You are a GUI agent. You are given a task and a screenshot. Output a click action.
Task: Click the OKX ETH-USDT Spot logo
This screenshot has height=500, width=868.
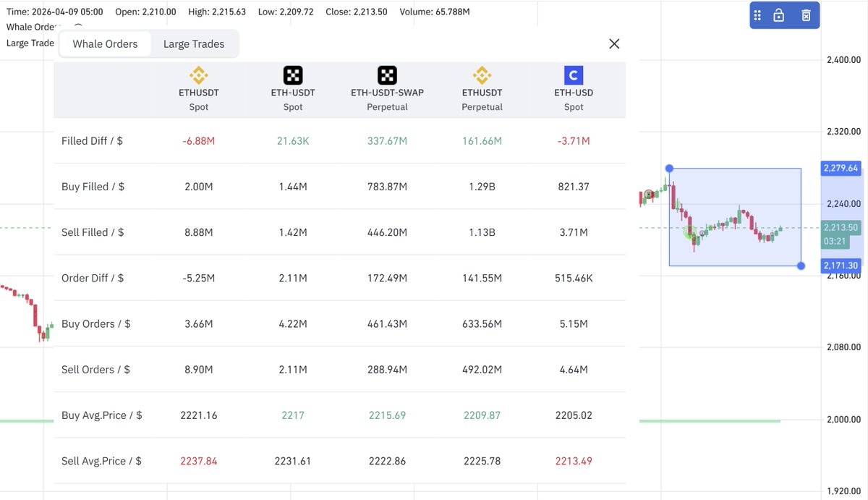pos(293,75)
